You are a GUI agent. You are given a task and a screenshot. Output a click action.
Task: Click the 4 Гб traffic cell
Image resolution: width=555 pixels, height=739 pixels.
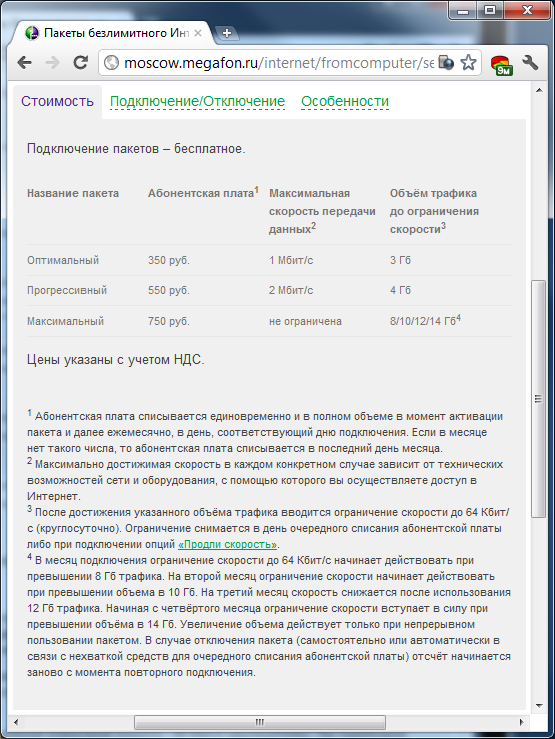pos(400,290)
